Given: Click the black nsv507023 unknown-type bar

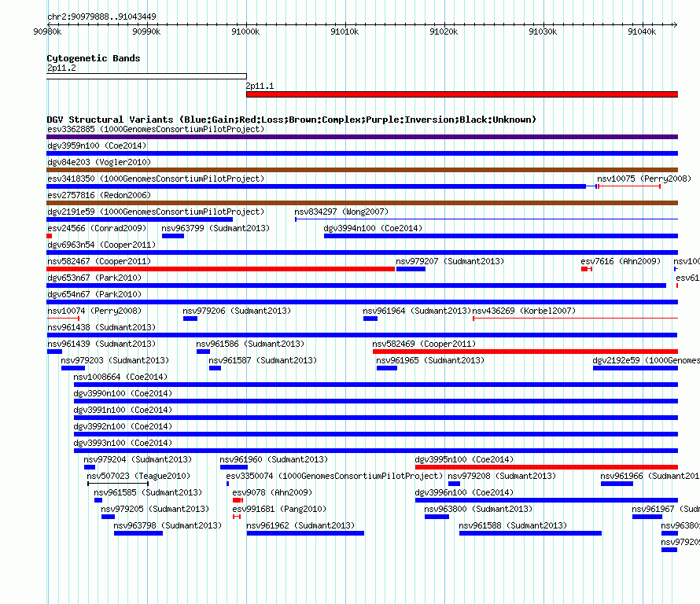Looking at the screenshot, I should pyautogui.click(x=118, y=484).
